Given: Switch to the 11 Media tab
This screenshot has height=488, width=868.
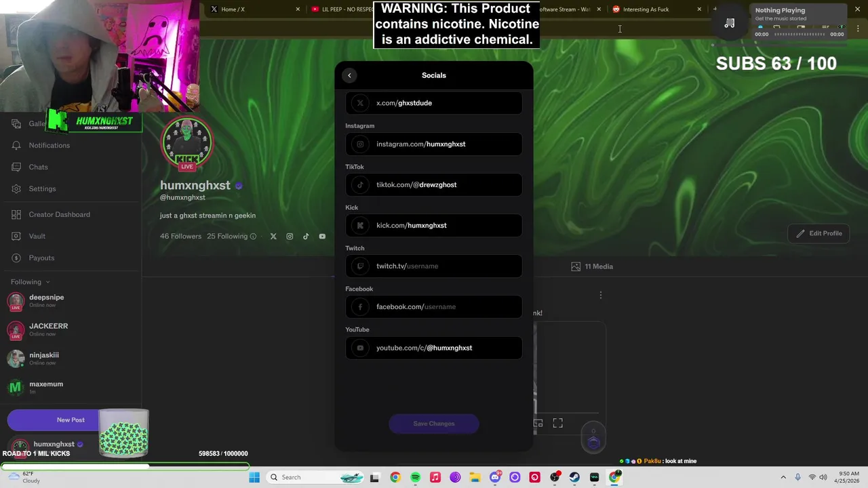Looking at the screenshot, I should click(592, 266).
